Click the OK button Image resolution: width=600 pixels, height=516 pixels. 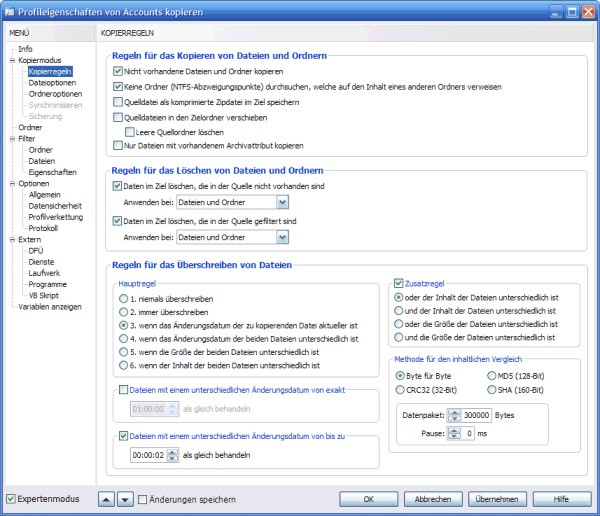click(x=368, y=499)
